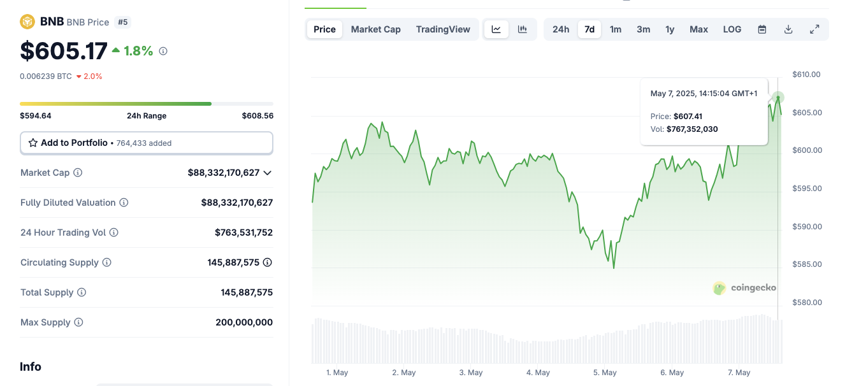
Task: Download chart data icon
Action: [x=788, y=29]
